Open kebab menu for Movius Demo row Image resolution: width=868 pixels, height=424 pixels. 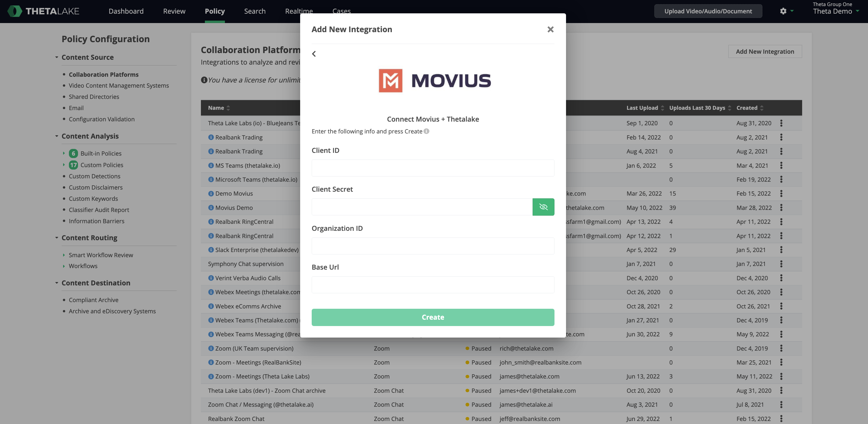click(x=781, y=208)
